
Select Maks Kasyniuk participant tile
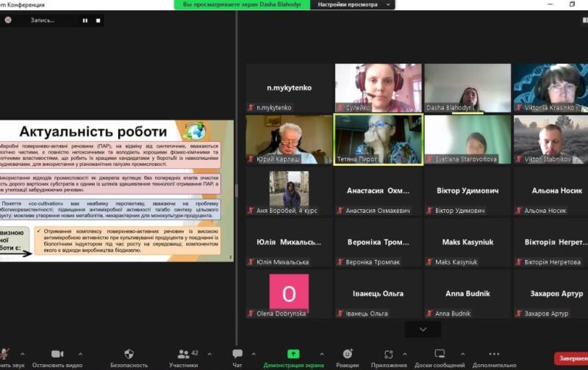[467, 242]
